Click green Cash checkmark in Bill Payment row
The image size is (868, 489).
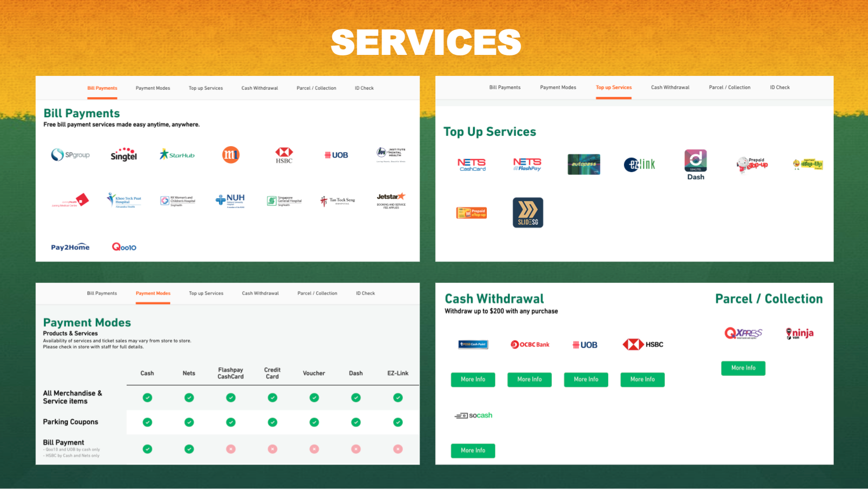147,449
